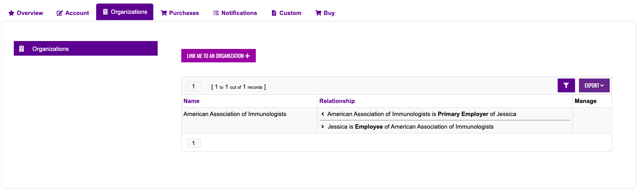Open the funnel filter for the organizations table
The height and width of the screenshot is (191, 644).
pos(566,86)
